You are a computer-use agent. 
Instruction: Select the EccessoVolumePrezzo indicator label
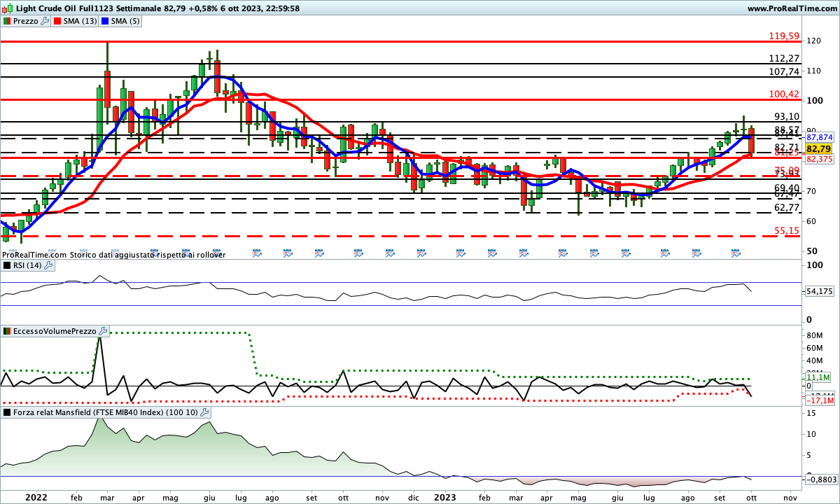pos(55,331)
